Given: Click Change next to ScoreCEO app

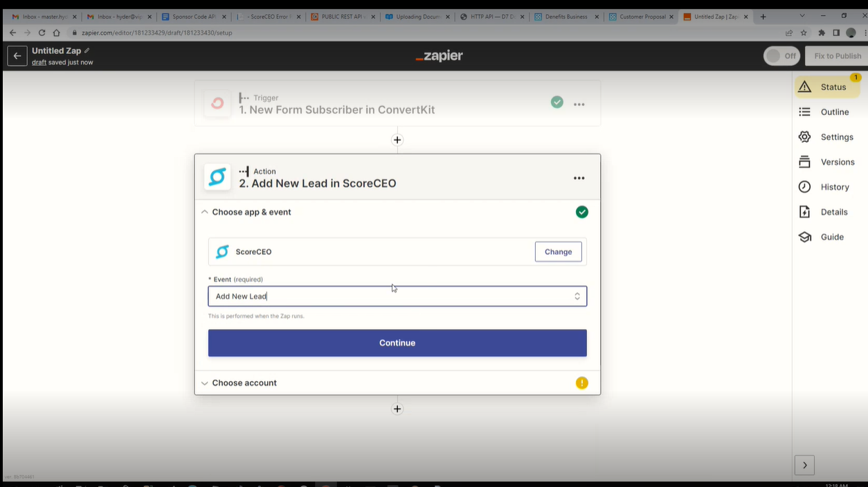Looking at the screenshot, I should [558, 251].
